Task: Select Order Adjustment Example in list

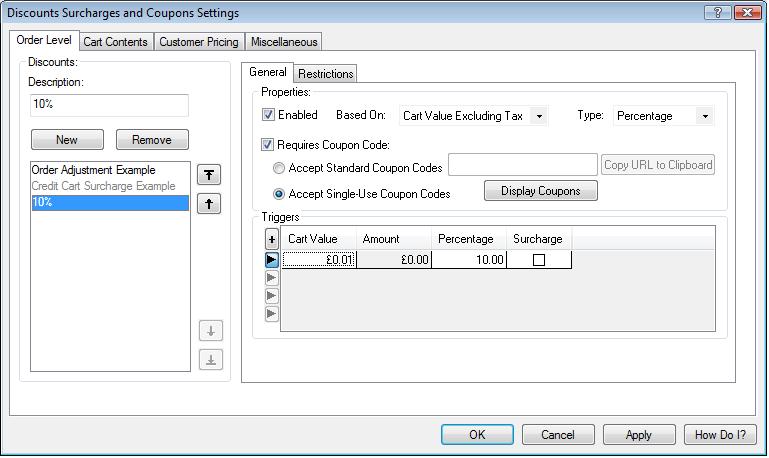Action: coord(94,170)
